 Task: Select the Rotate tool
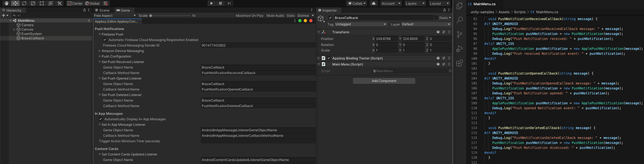(x=24, y=3)
